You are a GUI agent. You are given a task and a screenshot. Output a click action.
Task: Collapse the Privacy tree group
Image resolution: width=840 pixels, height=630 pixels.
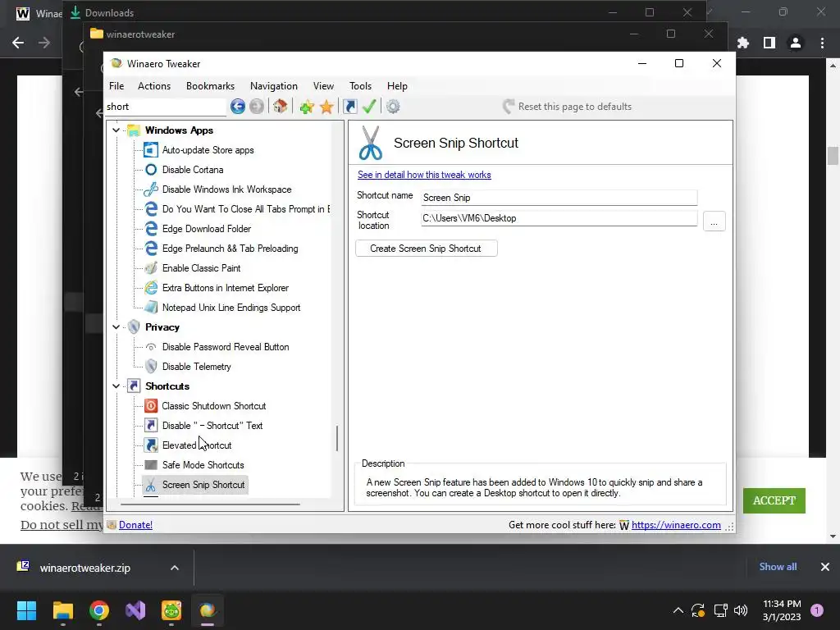click(x=116, y=327)
